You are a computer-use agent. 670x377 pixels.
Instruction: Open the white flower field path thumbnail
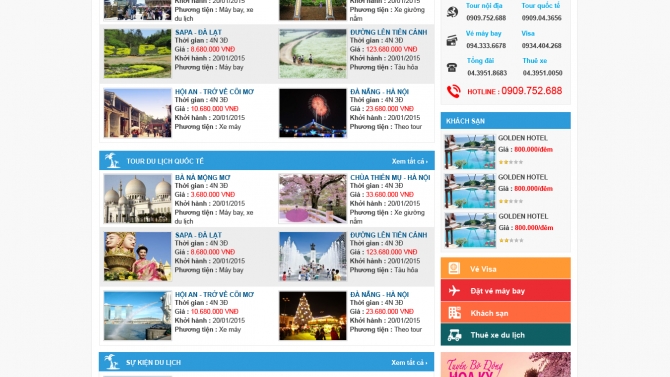click(x=312, y=53)
